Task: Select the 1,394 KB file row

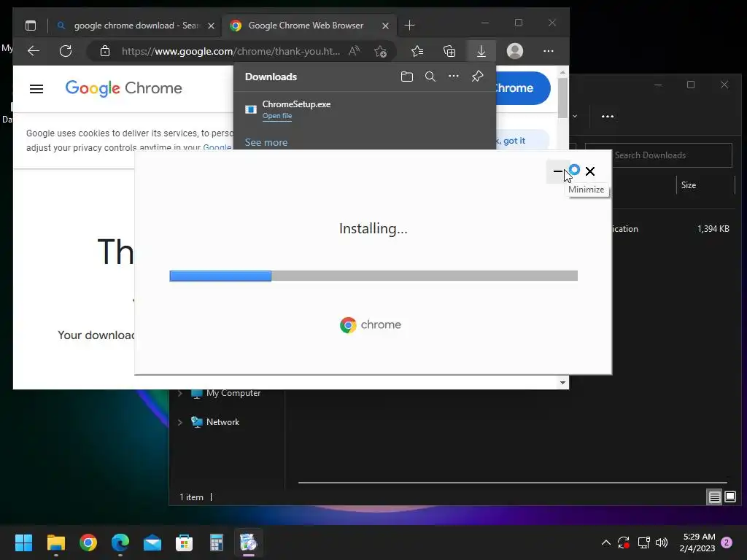Action: [672, 228]
